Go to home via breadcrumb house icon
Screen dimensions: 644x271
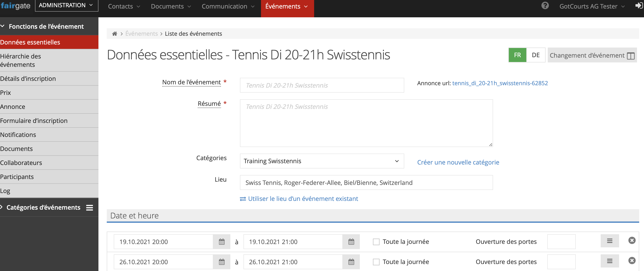pos(114,34)
